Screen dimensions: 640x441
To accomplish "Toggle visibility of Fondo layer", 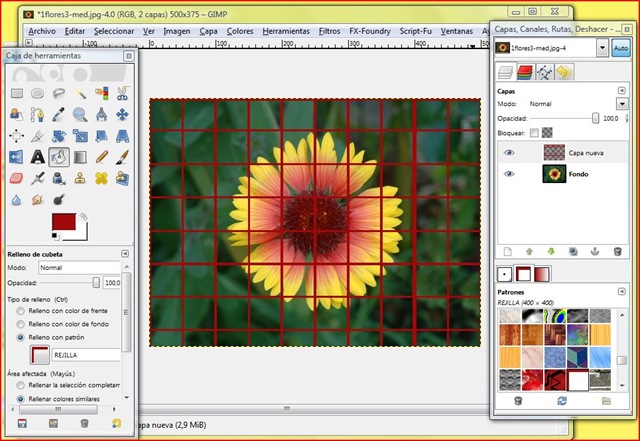I will pos(510,174).
